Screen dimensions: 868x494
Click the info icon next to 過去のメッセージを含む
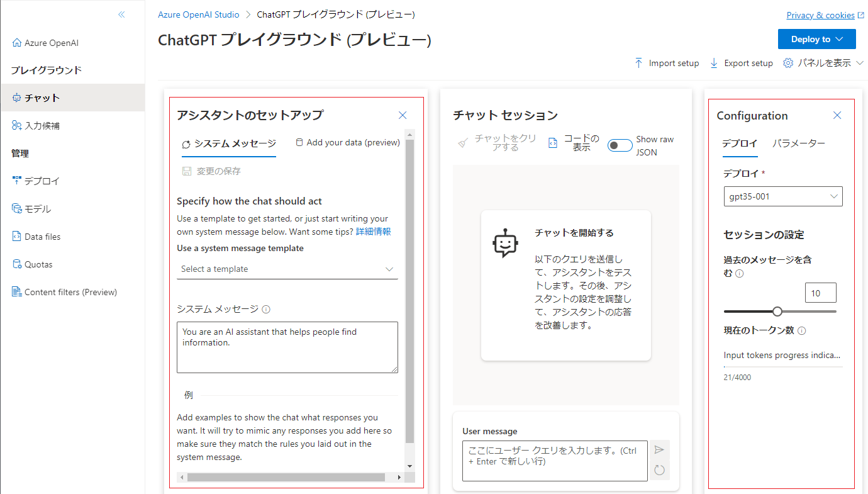coord(740,274)
